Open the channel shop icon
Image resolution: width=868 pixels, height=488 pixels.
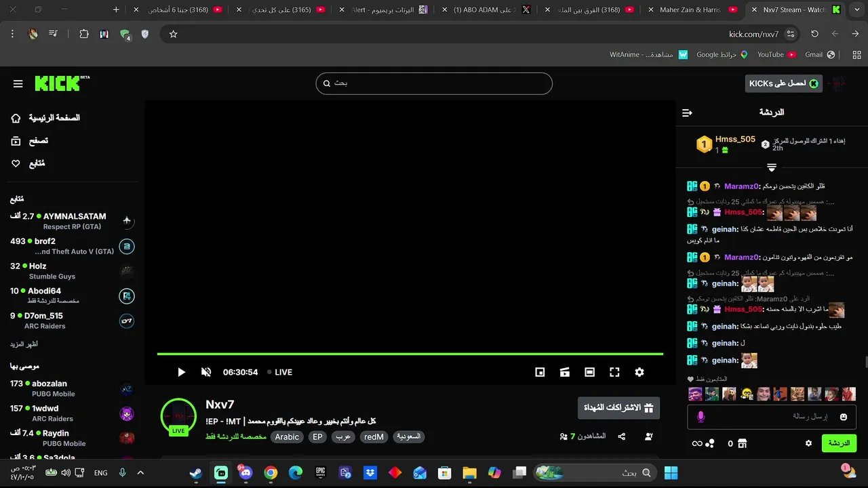point(742,443)
